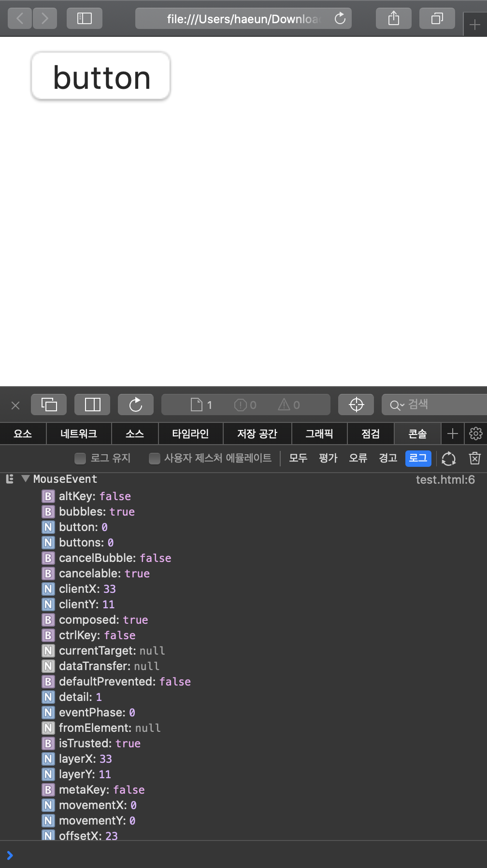This screenshot has height=868, width=487.
Task: Switch to the 점검 tab
Action: pos(371,434)
